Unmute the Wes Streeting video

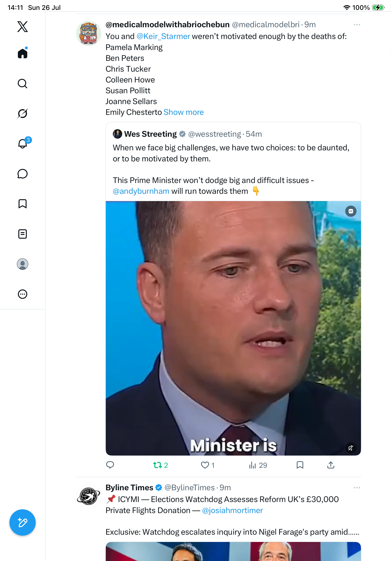coord(351,448)
